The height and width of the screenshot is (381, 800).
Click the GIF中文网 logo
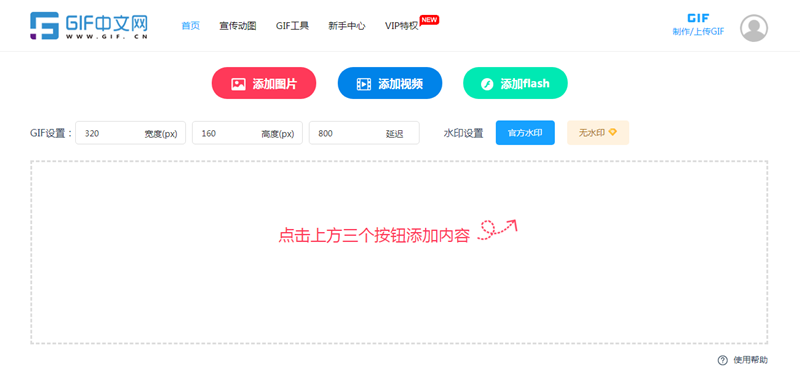click(x=89, y=26)
